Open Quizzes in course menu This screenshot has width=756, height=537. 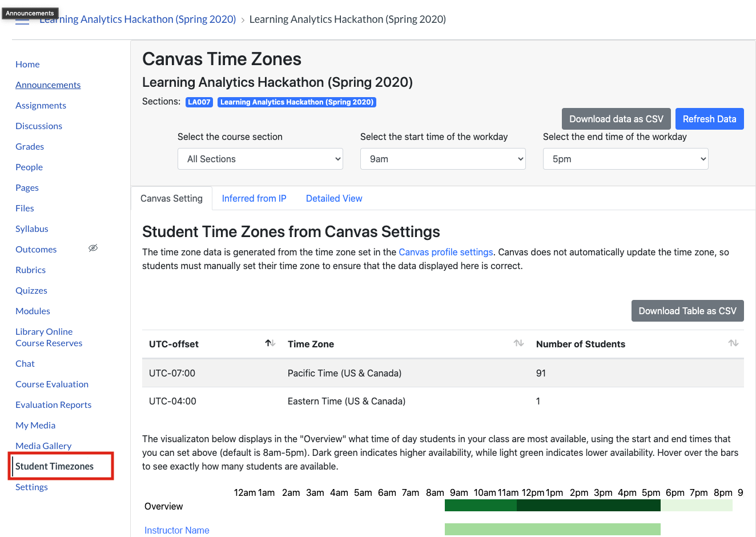(31, 290)
